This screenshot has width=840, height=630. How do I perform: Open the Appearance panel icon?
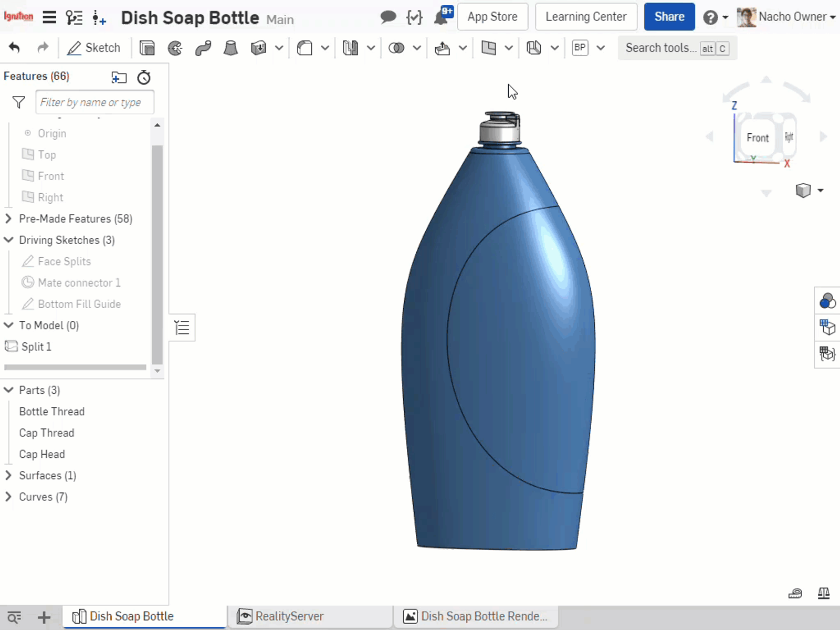click(827, 301)
